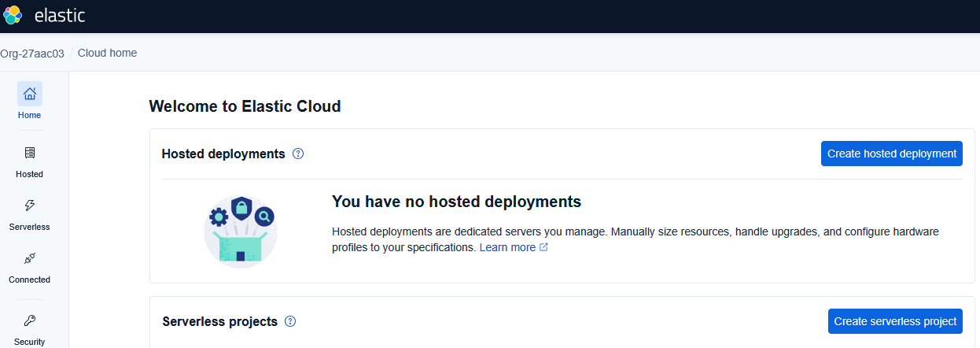Click the hosted deployments description paragraph
The height and width of the screenshot is (348, 980).
(636, 239)
